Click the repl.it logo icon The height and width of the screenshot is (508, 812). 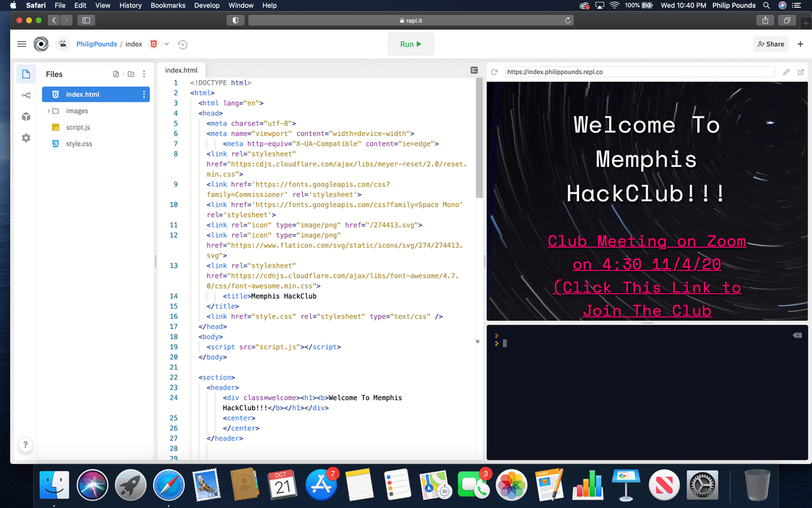coord(41,44)
